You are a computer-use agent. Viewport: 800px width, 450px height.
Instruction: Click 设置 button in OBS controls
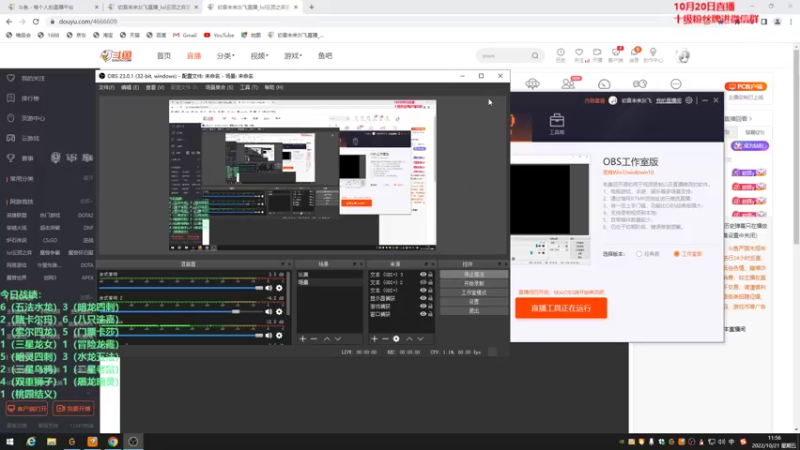click(474, 302)
